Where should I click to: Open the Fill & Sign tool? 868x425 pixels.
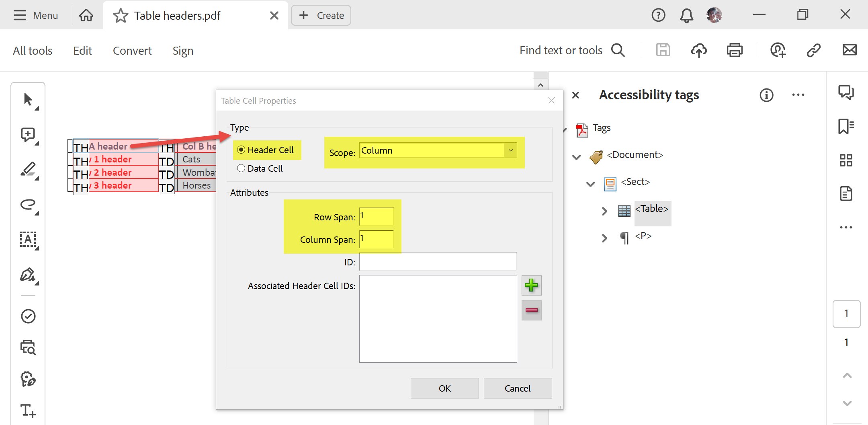pyautogui.click(x=28, y=276)
